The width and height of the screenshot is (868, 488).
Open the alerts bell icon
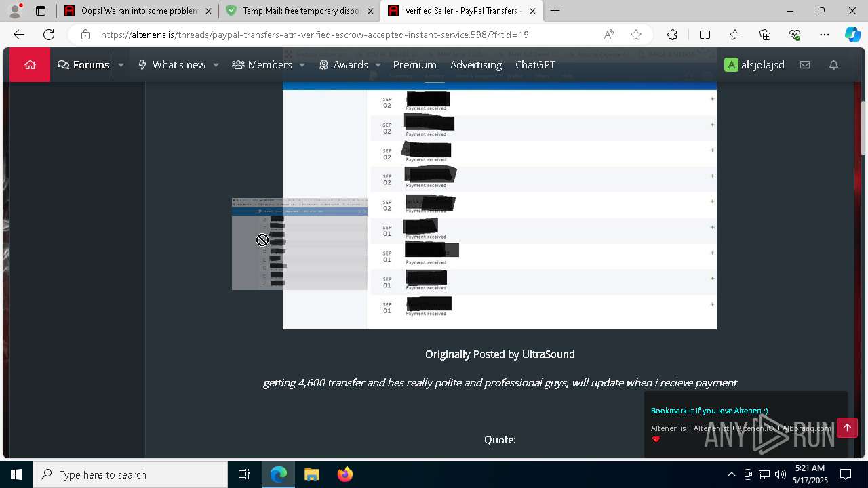(833, 65)
